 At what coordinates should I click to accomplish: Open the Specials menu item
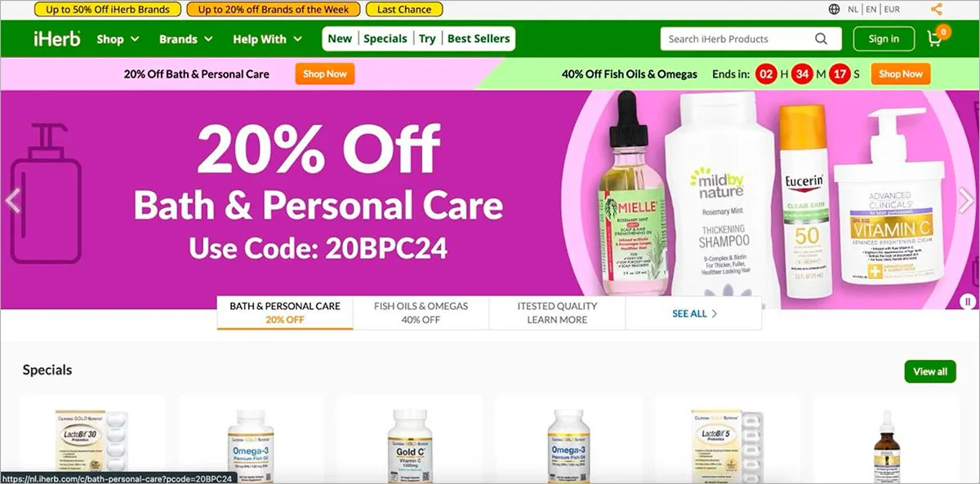coord(385,38)
